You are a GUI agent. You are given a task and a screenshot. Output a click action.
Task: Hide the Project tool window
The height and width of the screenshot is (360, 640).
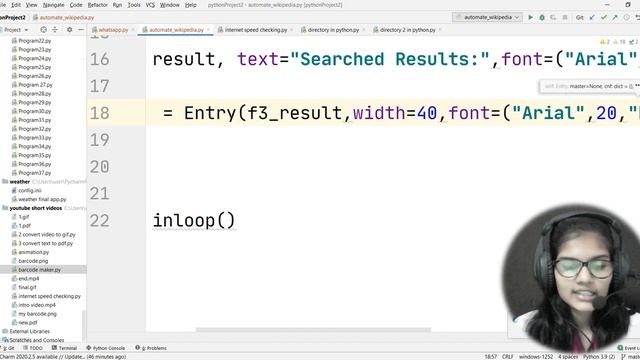tap(80, 30)
